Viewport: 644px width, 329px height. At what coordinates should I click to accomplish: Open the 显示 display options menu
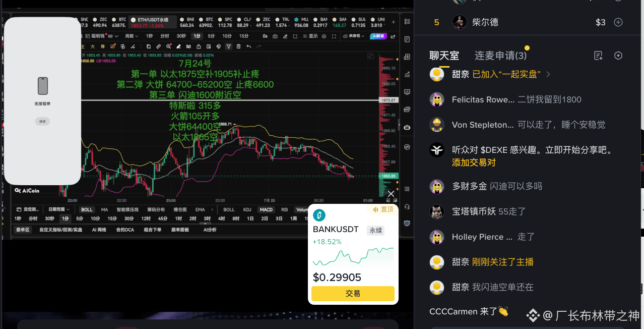310,36
